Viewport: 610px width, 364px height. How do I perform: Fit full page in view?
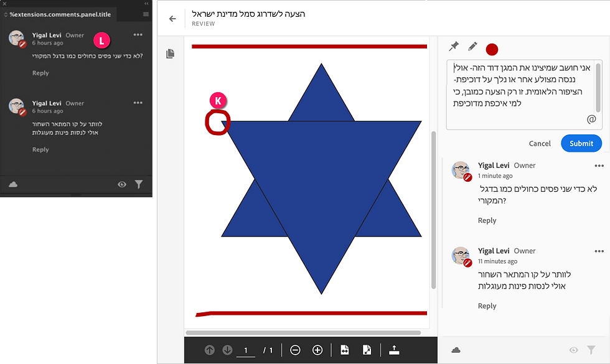tap(367, 350)
